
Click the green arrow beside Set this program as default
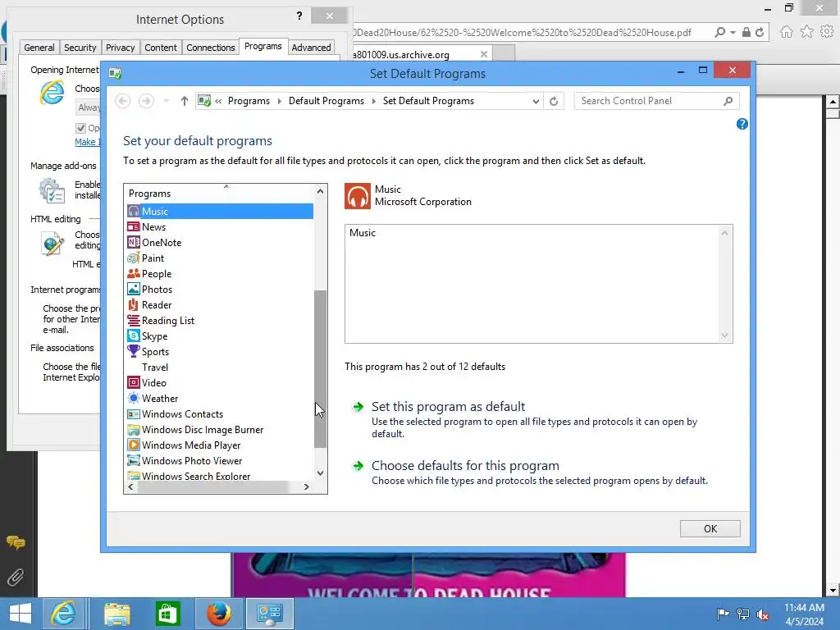(358, 407)
